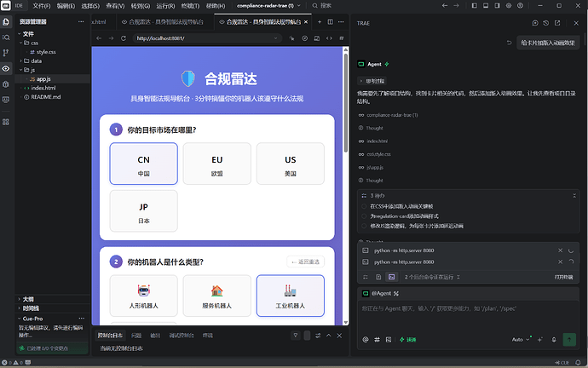Open chat history in the TRAE panel
The width and height of the screenshot is (588, 368).
546,23
